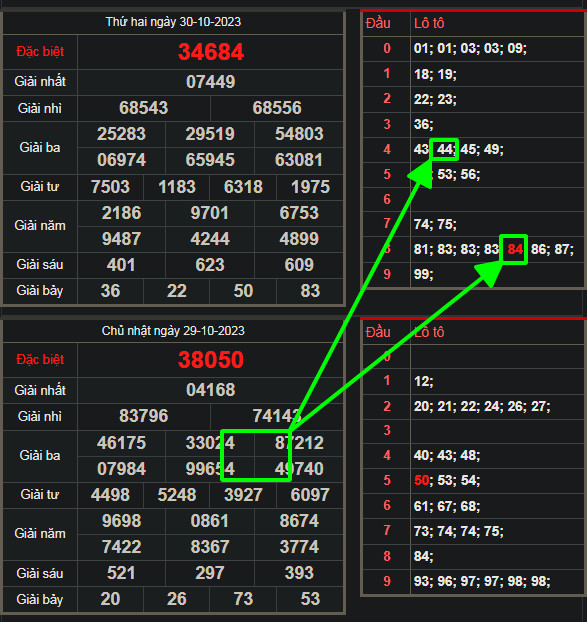Click the Giải bảy number 36
The height and width of the screenshot is (622, 587).
click(x=110, y=291)
